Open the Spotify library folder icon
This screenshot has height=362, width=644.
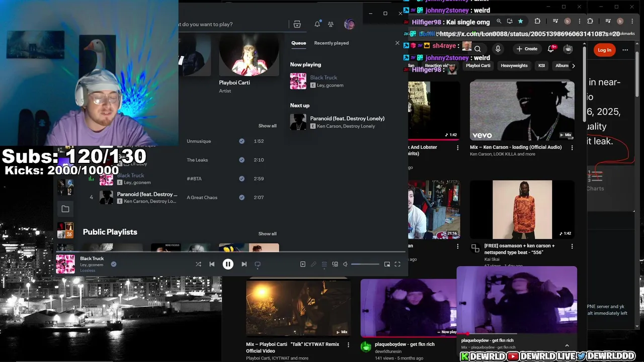pos(65,209)
